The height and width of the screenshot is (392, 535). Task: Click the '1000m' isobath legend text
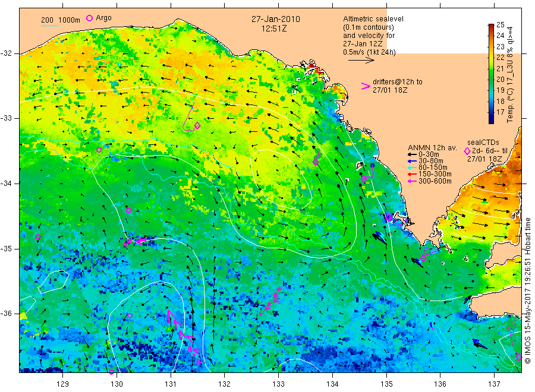point(70,20)
